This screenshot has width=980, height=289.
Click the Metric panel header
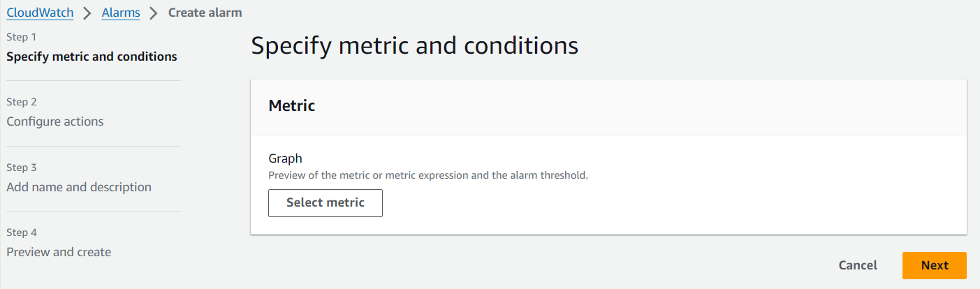pos(292,106)
